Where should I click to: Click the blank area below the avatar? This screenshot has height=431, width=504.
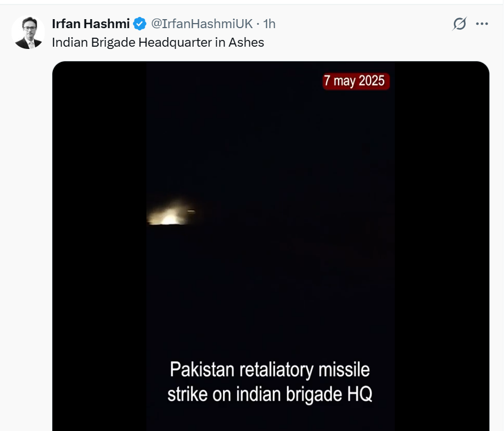coord(28,225)
